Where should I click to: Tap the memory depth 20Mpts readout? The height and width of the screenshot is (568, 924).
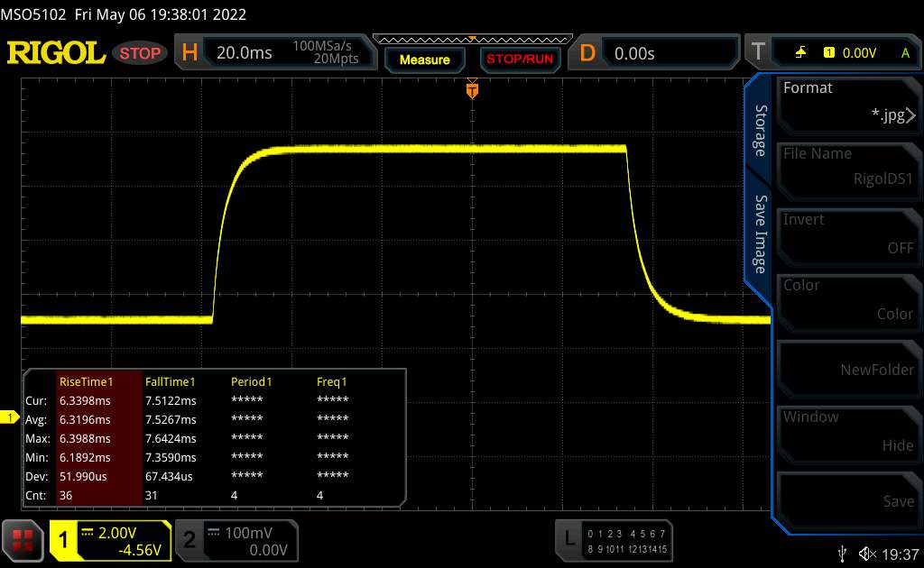pos(336,59)
